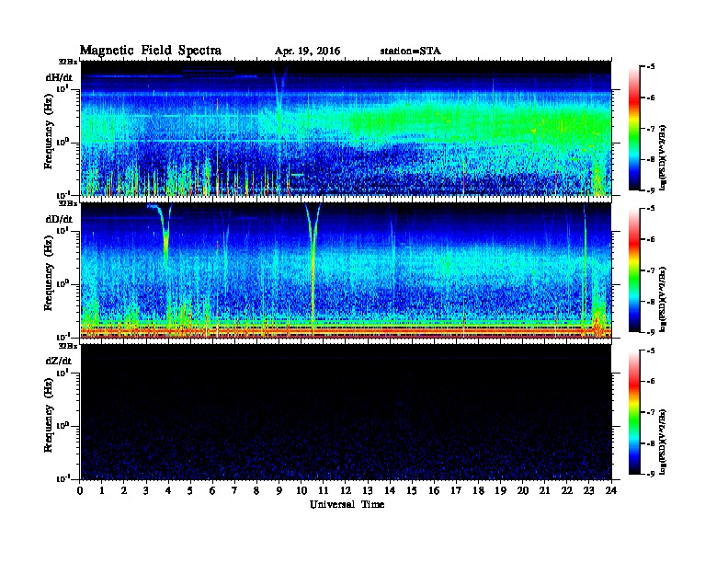Select the "dH/dt" panel label

pyautogui.click(x=59, y=77)
